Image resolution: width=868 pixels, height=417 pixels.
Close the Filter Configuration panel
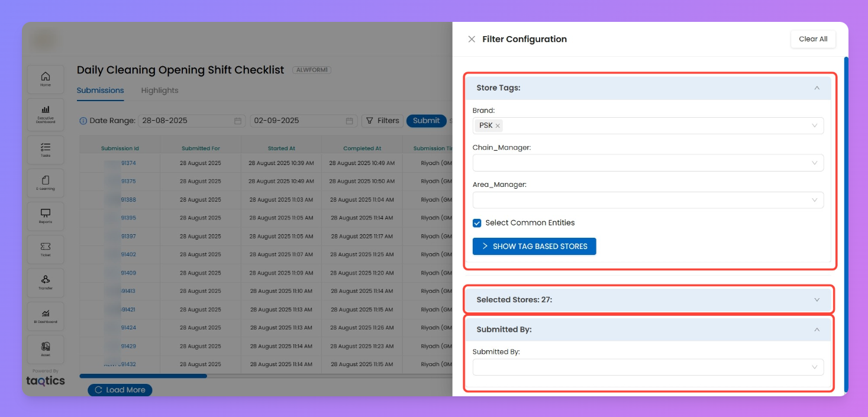472,39
